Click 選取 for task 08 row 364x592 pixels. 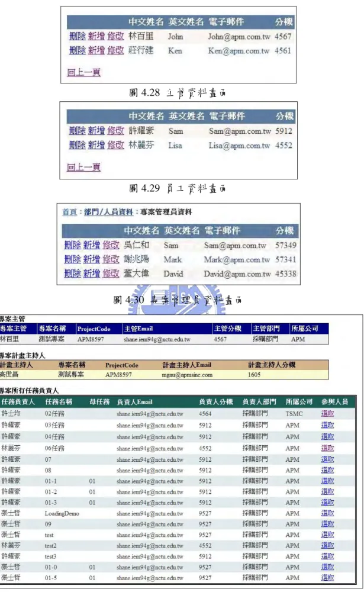327,471
